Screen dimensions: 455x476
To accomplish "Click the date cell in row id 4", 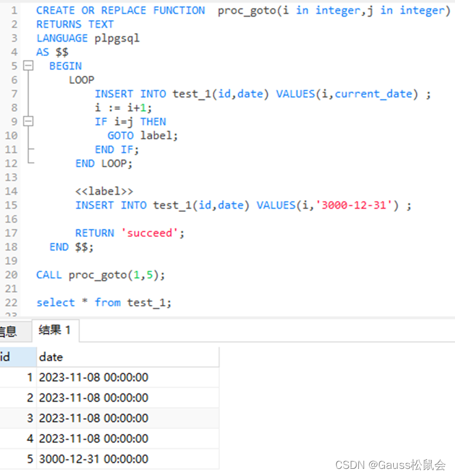I will 128,439.
